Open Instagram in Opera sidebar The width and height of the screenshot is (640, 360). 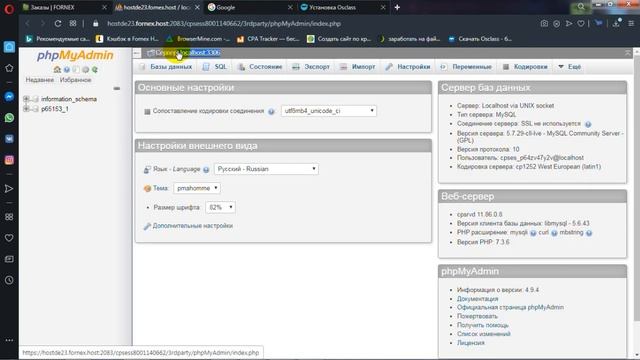pyautogui.click(x=9, y=160)
